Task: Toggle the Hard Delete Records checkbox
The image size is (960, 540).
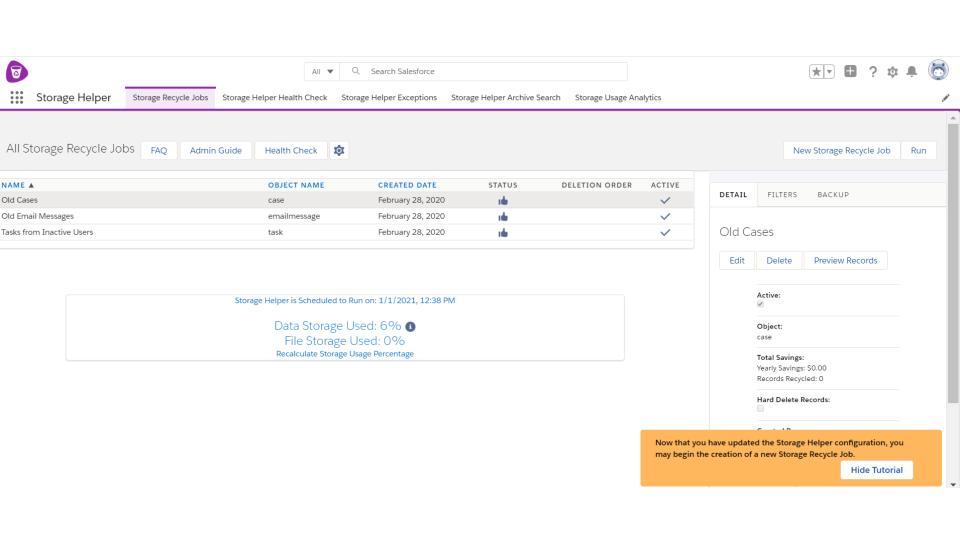Action: click(760, 408)
